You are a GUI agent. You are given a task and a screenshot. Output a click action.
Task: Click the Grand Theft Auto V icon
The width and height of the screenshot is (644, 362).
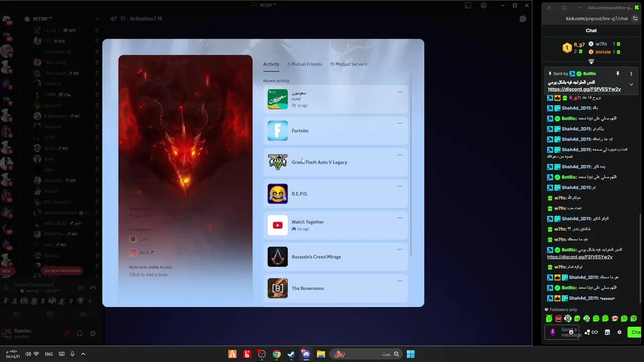[278, 162]
